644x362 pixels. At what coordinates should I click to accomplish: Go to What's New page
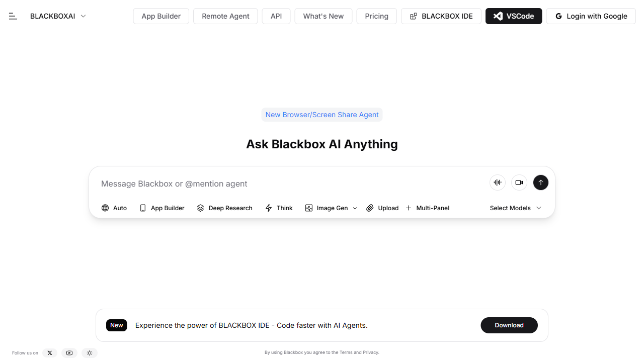tap(324, 16)
